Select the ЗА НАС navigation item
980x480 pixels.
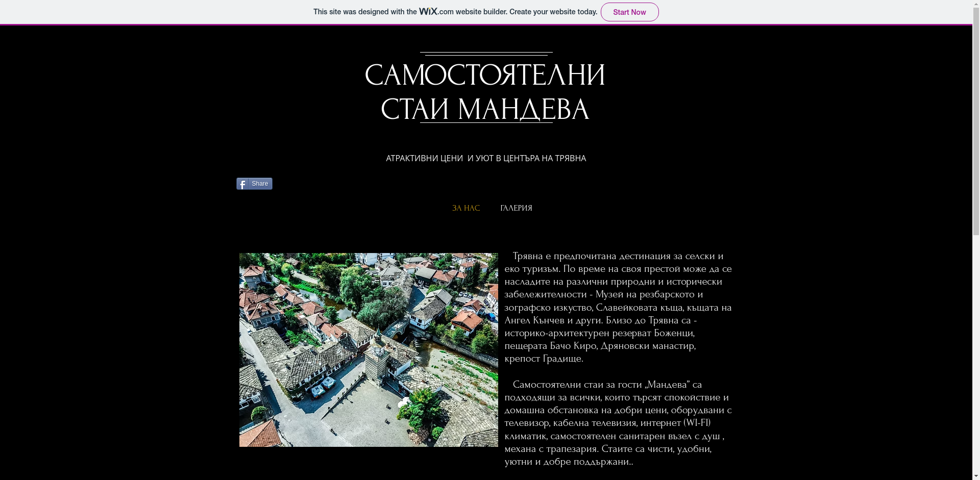pyautogui.click(x=465, y=208)
